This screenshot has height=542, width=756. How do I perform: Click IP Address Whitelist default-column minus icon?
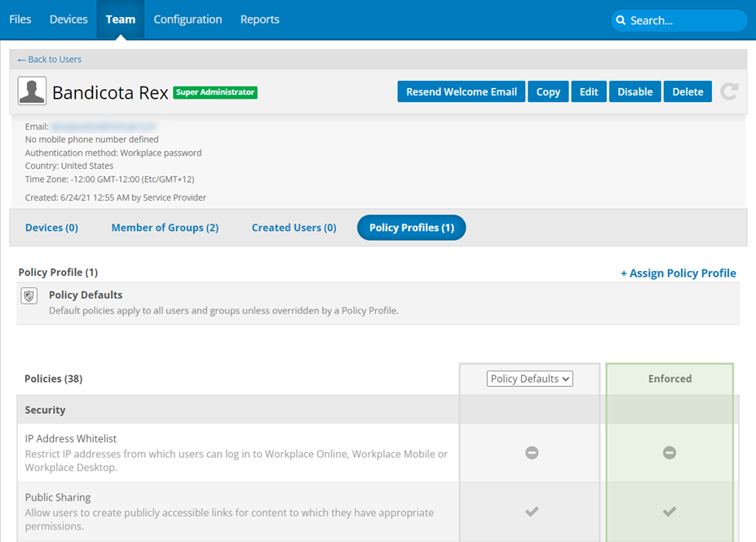pos(532,452)
